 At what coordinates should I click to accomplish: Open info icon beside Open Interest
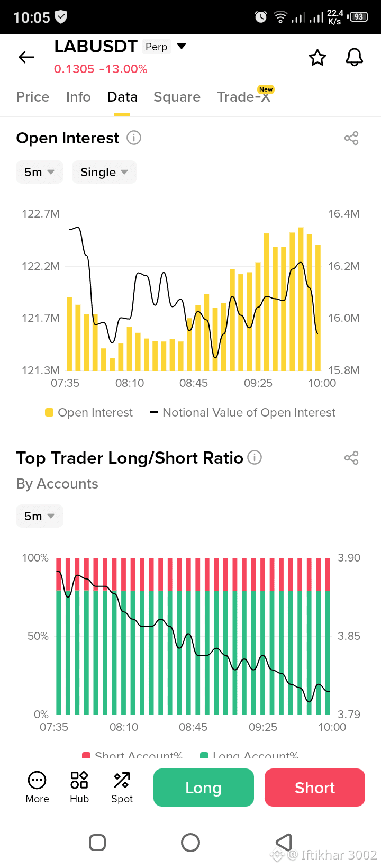click(134, 138)
